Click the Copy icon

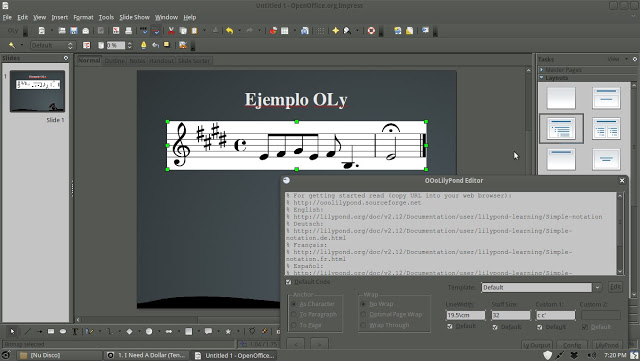[183, 31]
